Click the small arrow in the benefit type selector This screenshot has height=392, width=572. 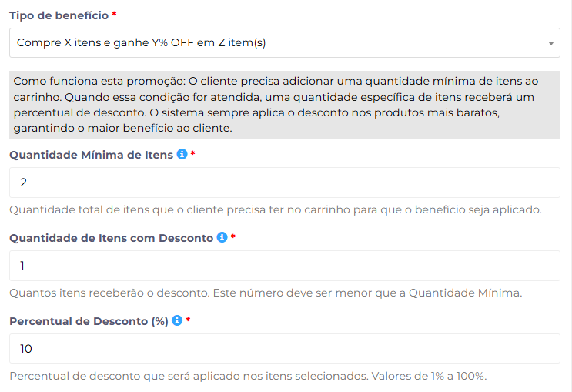coord(550,43)
